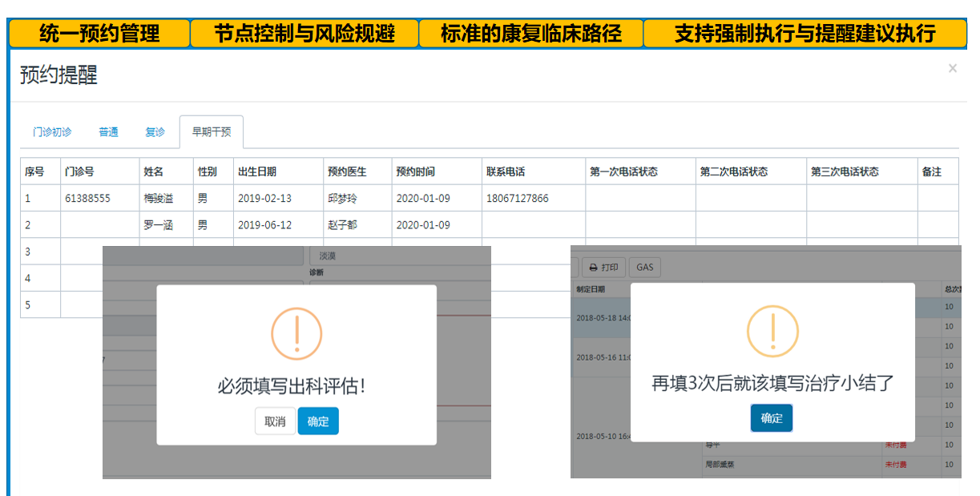Click doctor name 邱梦玲

[x=342, y=198]
